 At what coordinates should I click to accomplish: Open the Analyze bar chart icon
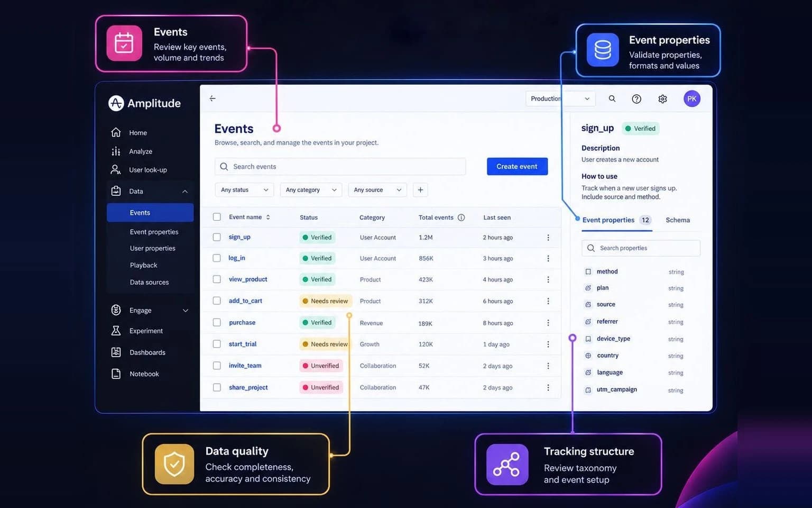point(116,151)
